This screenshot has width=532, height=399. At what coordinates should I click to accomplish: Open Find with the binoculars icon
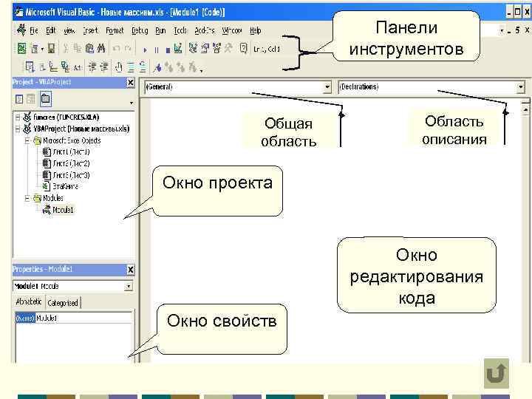[101, 49]
